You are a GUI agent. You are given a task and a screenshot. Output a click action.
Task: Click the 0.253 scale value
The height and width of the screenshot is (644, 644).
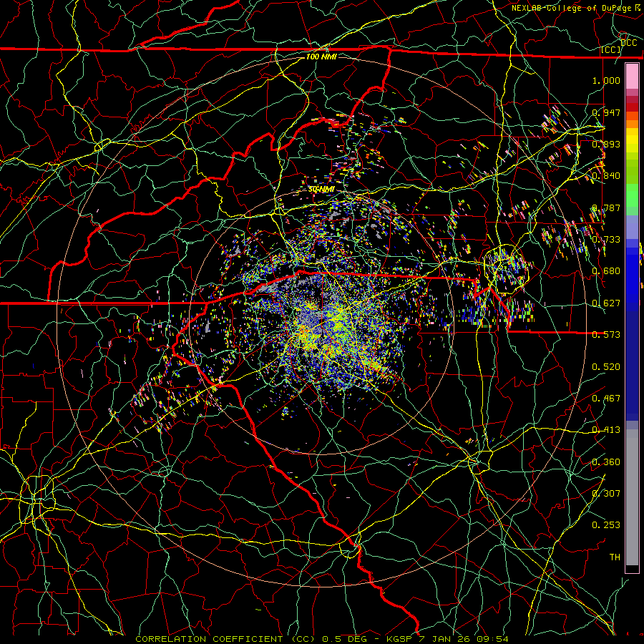click(x=606, y=525)
